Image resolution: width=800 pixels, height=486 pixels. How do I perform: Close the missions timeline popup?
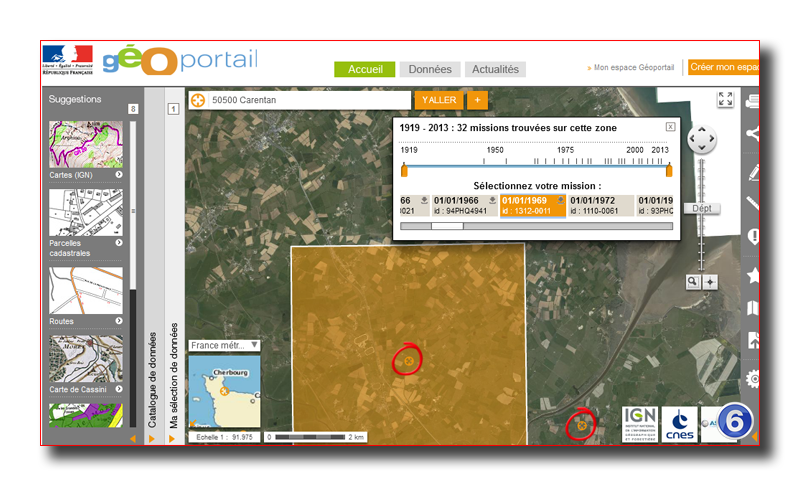(670, 126)
